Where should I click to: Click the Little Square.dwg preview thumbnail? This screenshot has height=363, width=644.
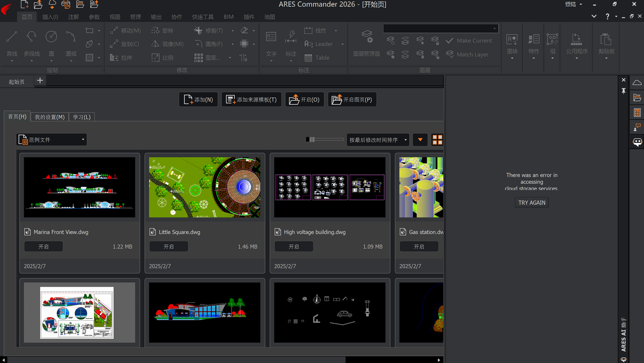click(x=204, y=187)
